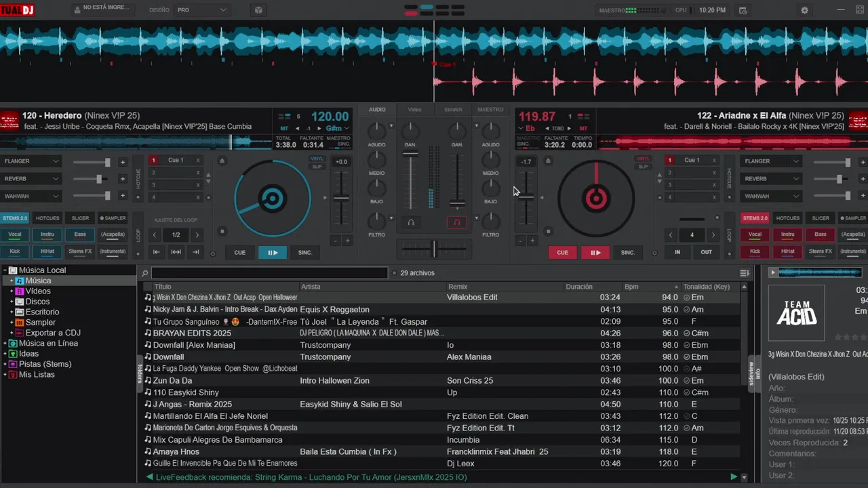Open left deck key G#m dropdown

click(x=337, y=128)
